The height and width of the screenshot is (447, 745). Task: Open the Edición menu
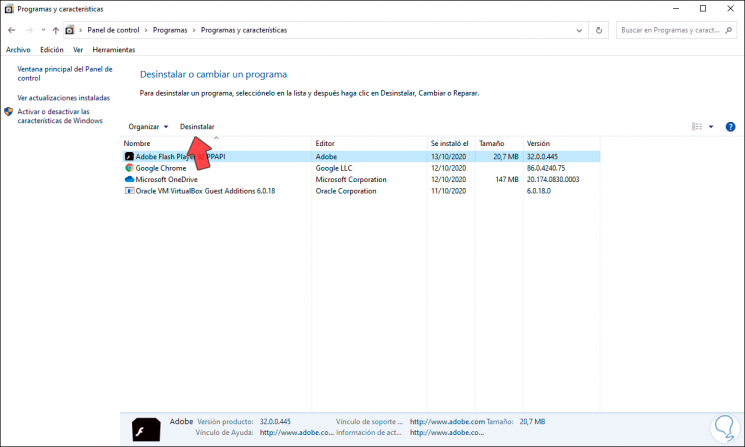pyautogui.click(x=51, y=49)
